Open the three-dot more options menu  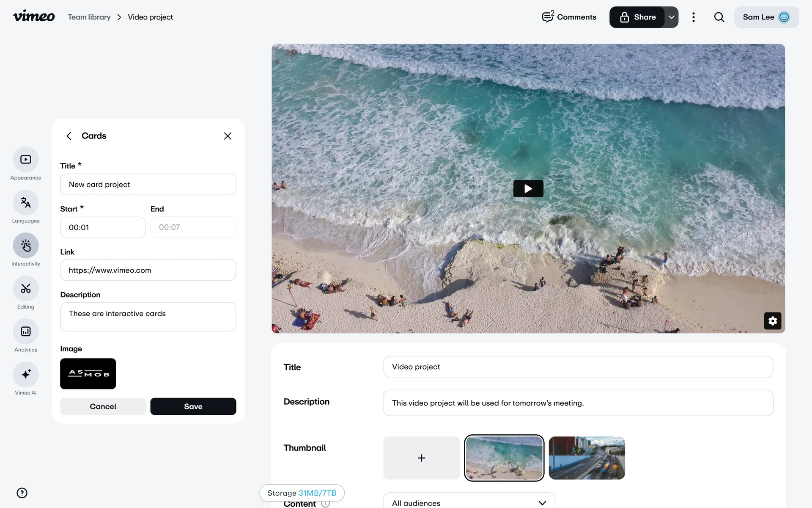pos(693,17)
